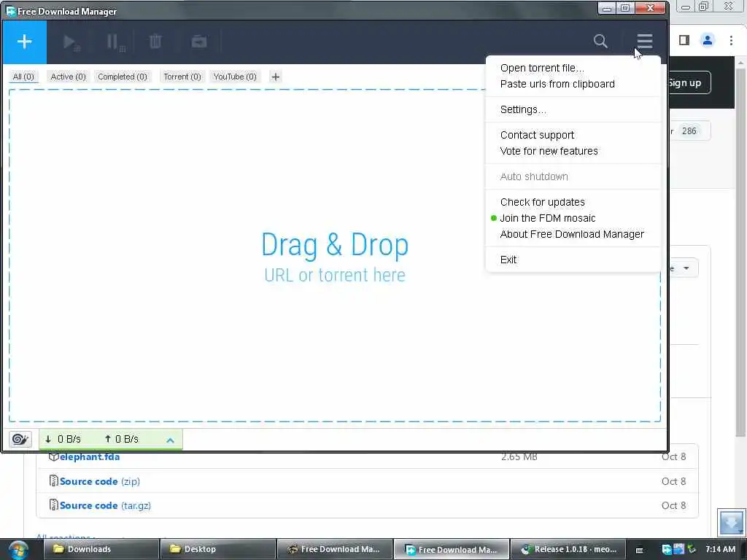Expand the speed panel chevron
Viewport: 747px width, 560px height.
[x=170, y=440]
